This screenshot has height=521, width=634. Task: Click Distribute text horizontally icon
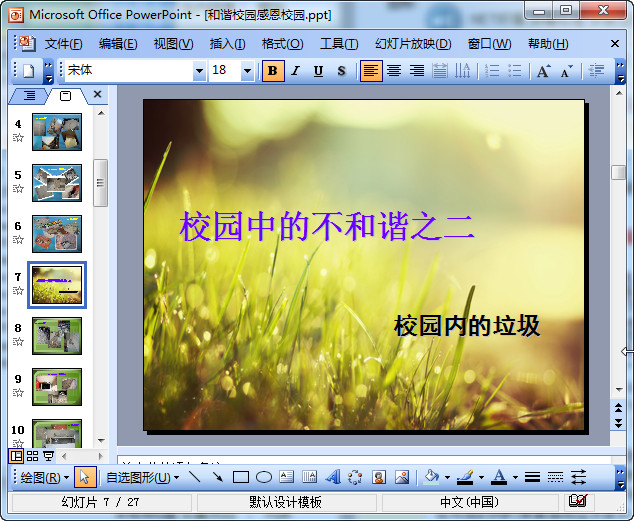coord(440,71)
